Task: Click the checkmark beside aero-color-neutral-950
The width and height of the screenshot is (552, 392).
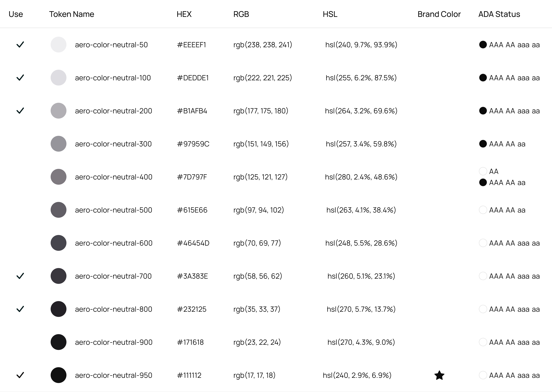Action: click(20, 375)
